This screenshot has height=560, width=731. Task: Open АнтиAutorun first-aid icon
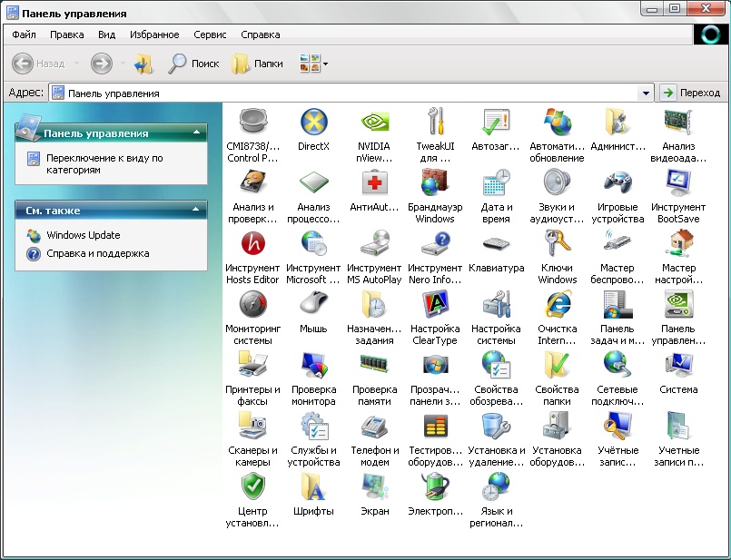click(x=374, y=191)
